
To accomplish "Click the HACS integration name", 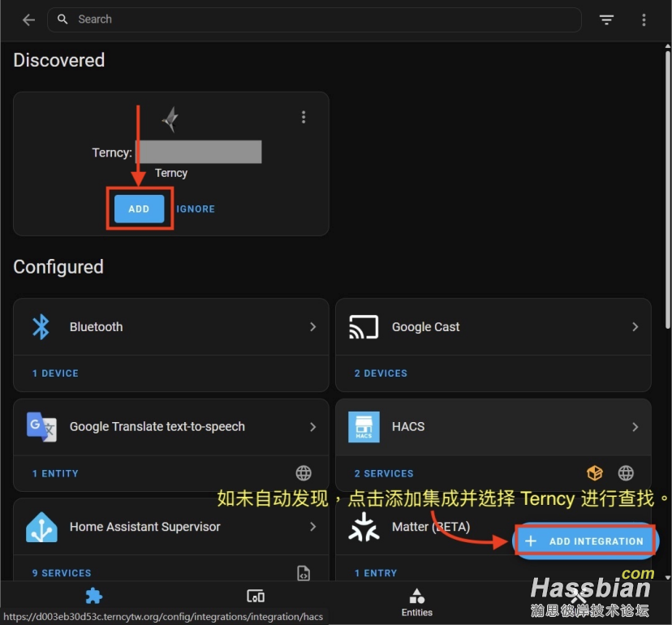I will pos(408,427).
